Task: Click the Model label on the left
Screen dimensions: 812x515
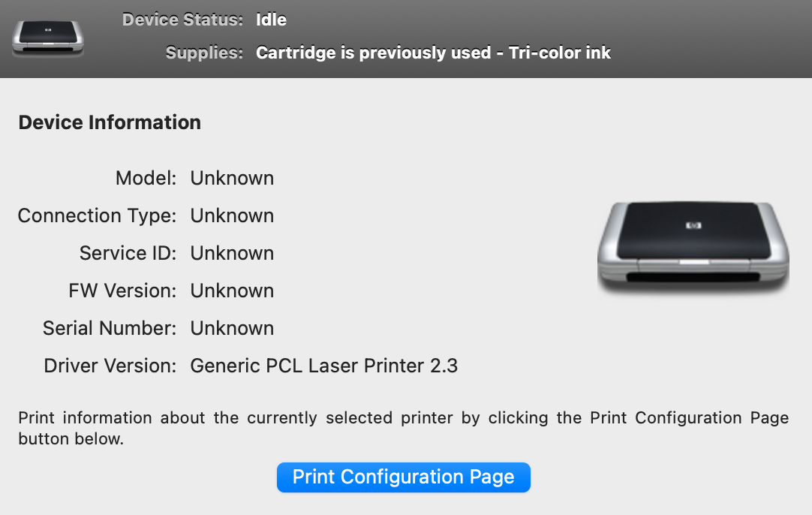Action: point(146,178)
